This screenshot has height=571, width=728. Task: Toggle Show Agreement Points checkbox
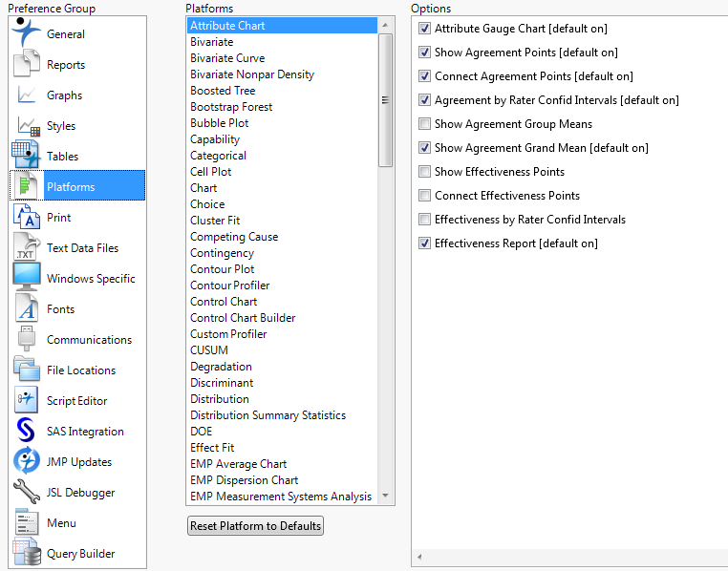pyautogui.click(x=424, y=53)
